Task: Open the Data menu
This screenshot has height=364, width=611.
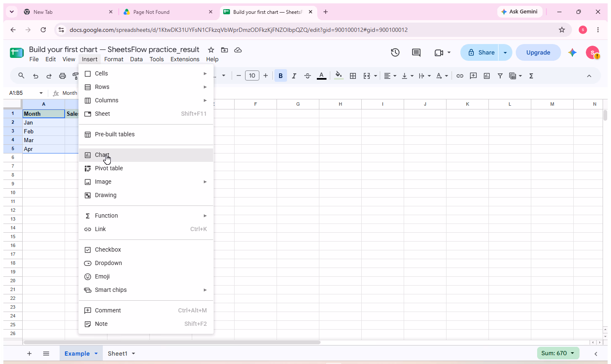Action: [136, 59]
